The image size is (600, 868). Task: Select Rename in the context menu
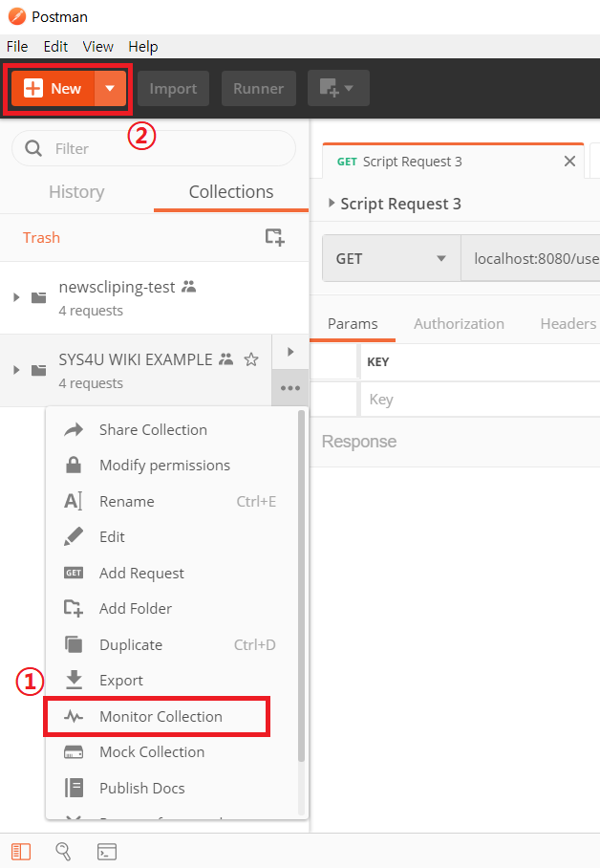click(x=172, y=501)
